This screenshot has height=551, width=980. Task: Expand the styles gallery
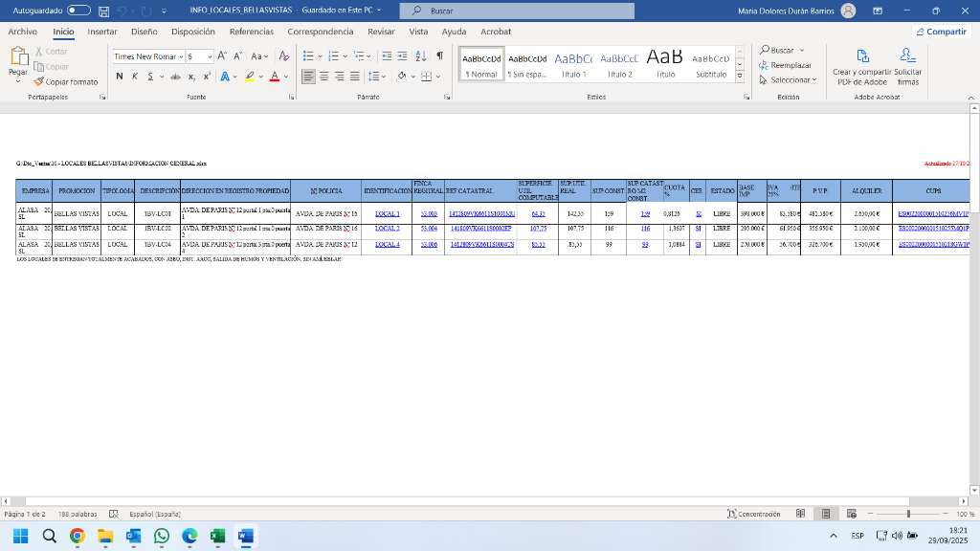(x=740, y=77)
